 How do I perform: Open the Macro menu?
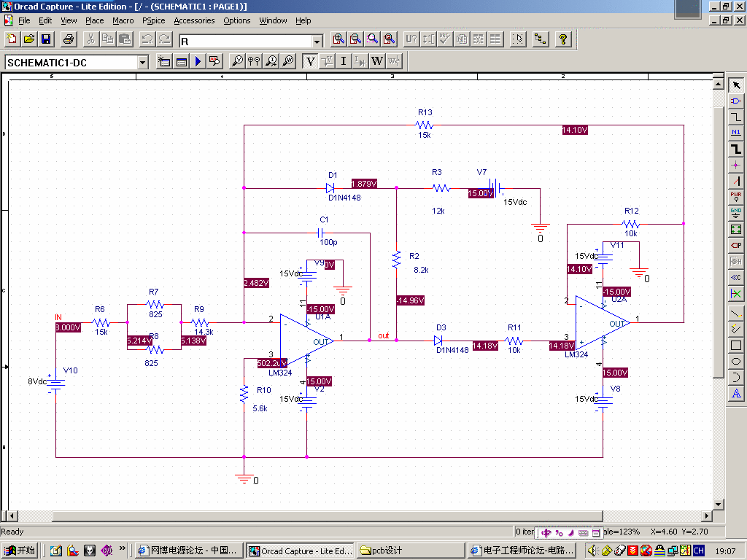(123, 20)
